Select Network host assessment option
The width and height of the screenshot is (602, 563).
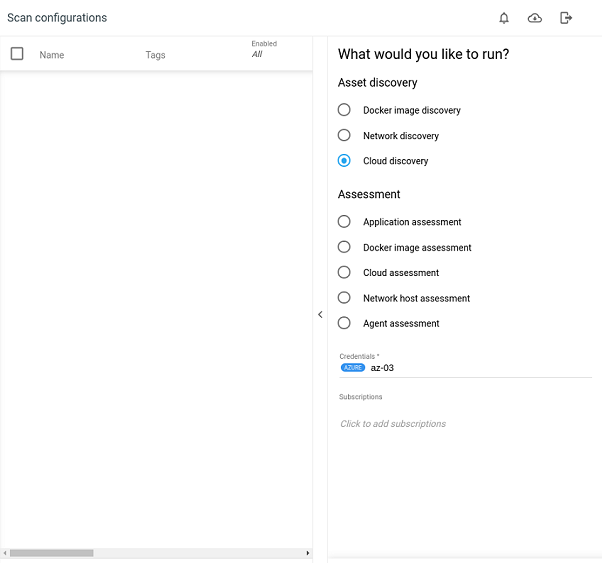(x=344, y=298)
